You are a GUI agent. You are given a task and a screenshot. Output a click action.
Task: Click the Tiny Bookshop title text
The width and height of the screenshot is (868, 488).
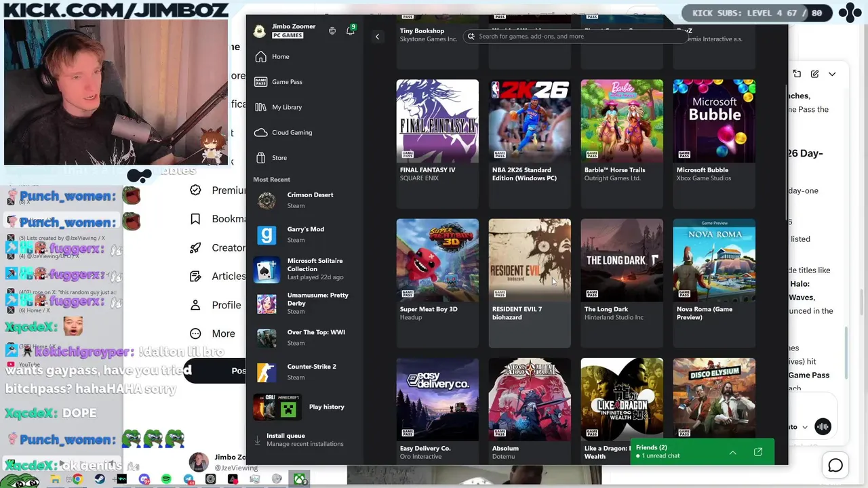tap(422, 31)
